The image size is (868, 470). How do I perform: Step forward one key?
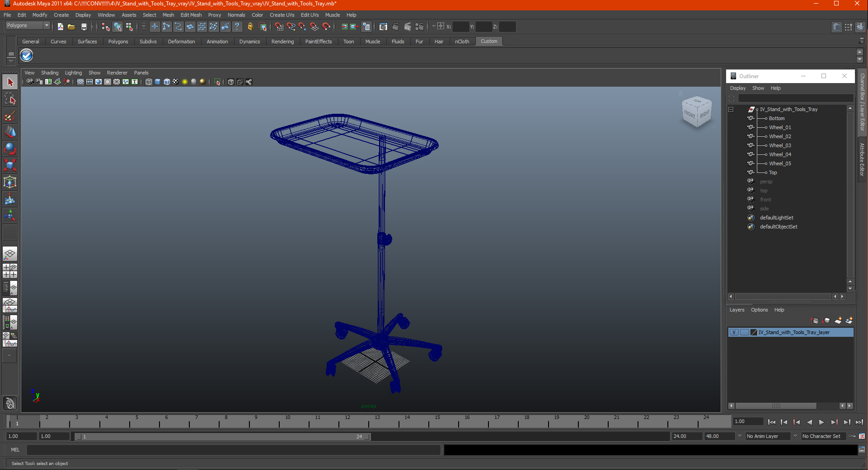point(834,422)
